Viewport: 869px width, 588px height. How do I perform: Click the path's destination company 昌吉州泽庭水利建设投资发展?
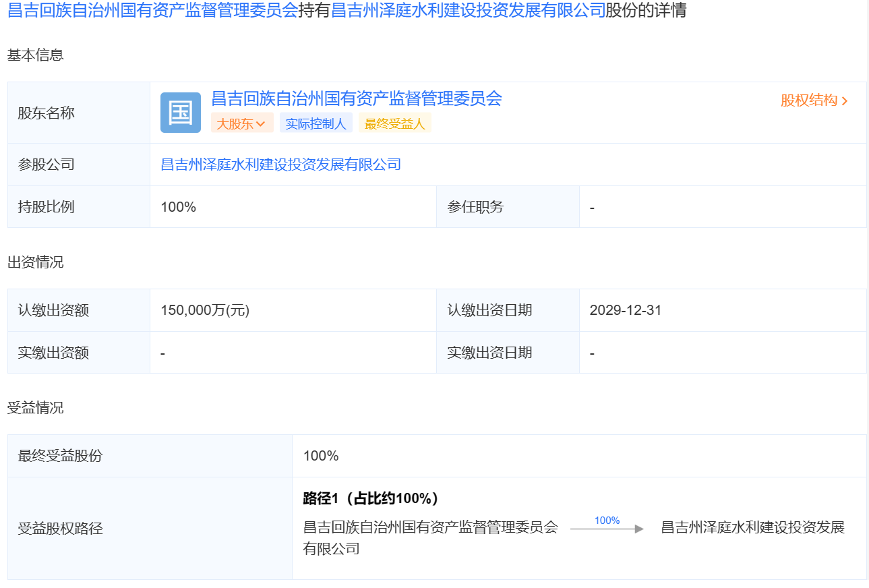[752, 527]
